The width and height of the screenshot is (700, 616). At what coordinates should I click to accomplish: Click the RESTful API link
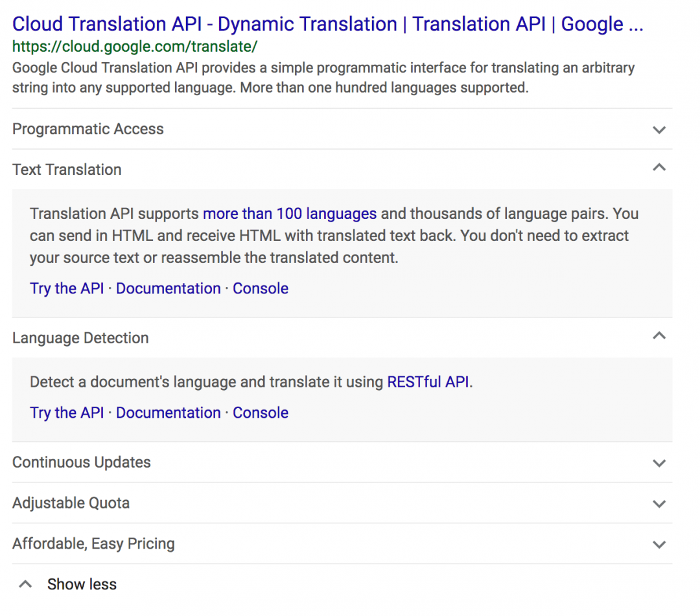tap(429, 382)
